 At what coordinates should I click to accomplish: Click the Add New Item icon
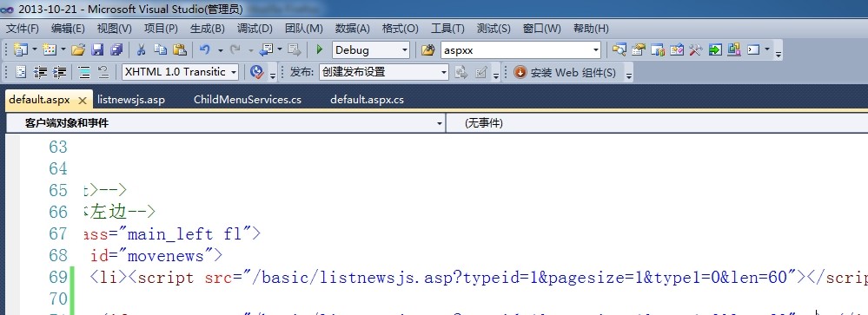tap(50, 49)
